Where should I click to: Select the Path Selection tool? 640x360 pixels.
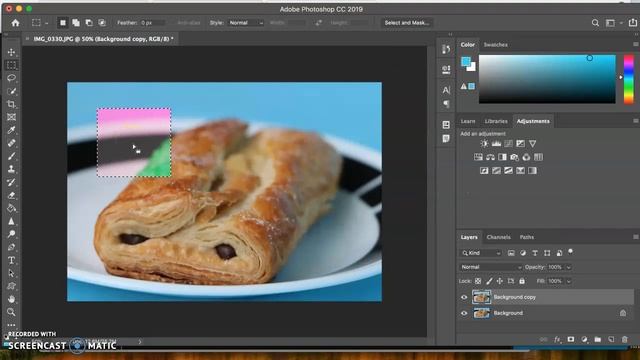pyautogui.click(x=11, y=273)
